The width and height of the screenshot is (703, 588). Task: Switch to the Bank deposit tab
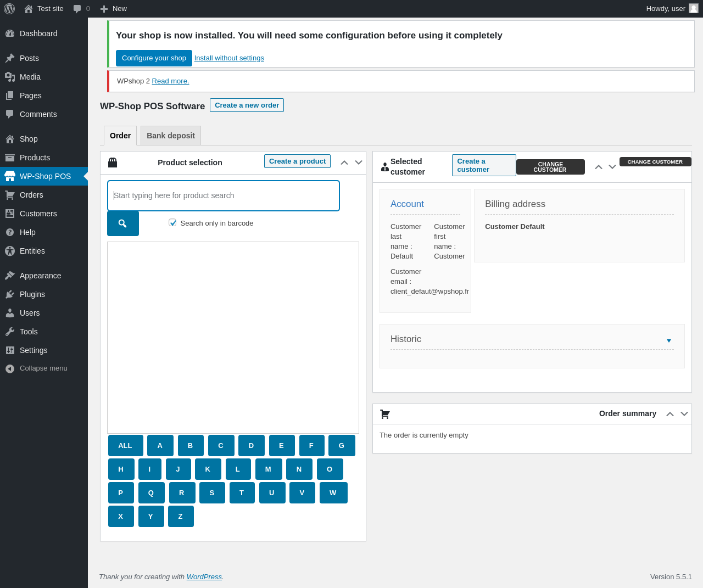coord(171,136)
